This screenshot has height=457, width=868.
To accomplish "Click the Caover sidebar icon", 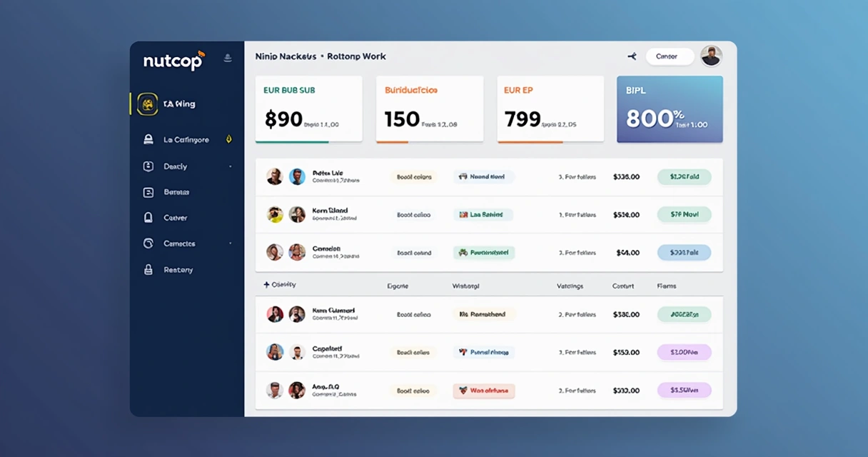I will coord(148,218).
